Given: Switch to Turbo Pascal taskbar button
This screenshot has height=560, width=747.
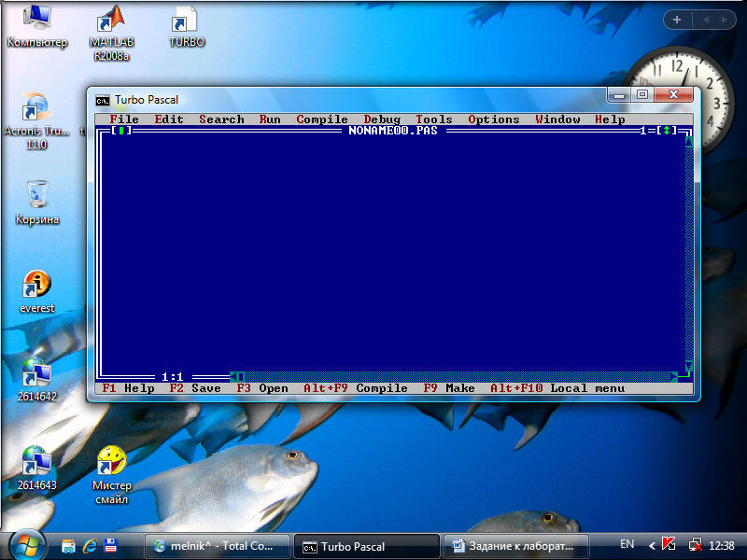Looking at the screenshot, I should click(x=366, y=546).
